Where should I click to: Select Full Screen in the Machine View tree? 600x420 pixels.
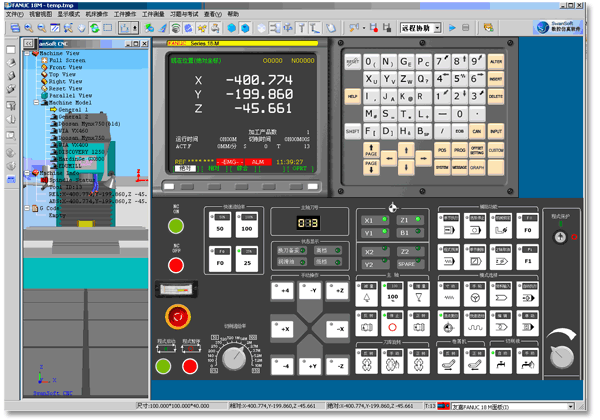tap(68, 60)
